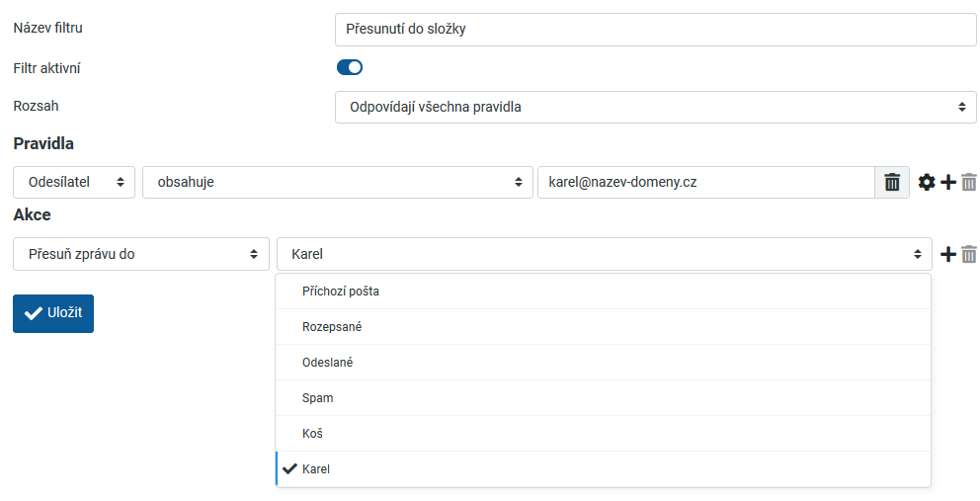
Task: Click the Uložit save button
Action: [53, 313]
